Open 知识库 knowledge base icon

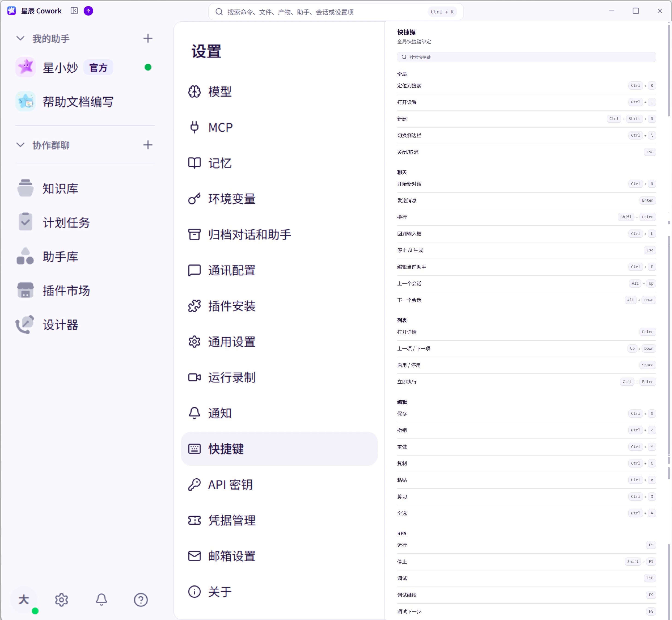click(26, 188)
